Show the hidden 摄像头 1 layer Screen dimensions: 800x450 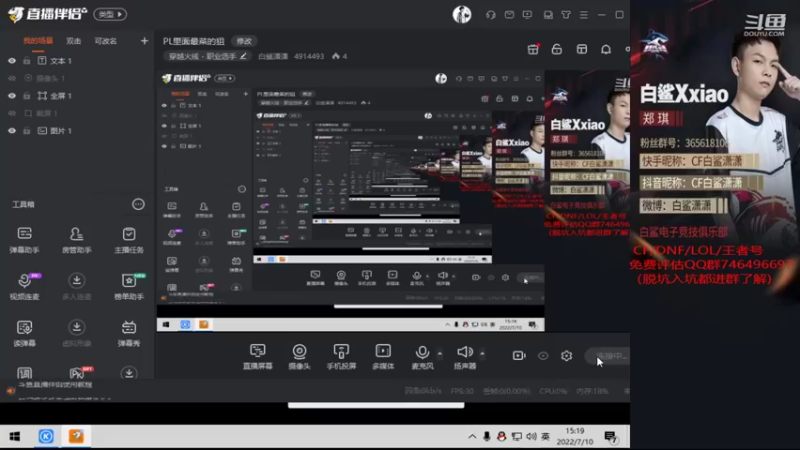pos(12,78)
